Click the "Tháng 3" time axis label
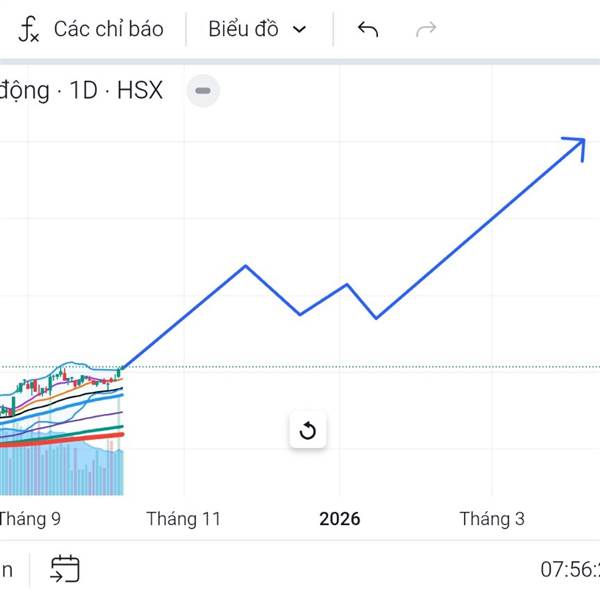 pyautogui.click(x=492, y=519)
